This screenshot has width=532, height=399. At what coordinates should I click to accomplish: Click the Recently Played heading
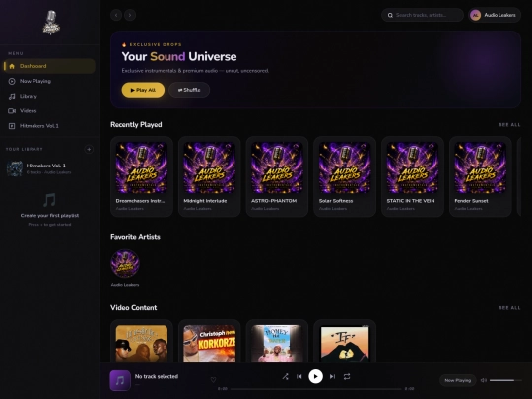point(136,125)
